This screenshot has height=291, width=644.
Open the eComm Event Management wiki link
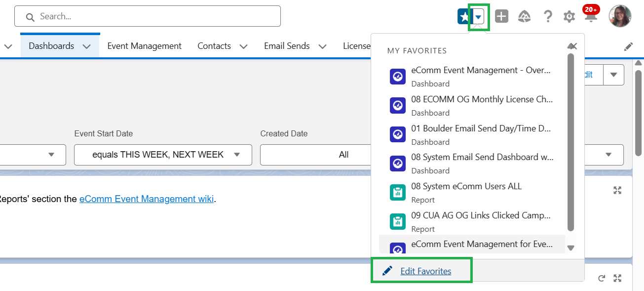click(x=147, y=199)
